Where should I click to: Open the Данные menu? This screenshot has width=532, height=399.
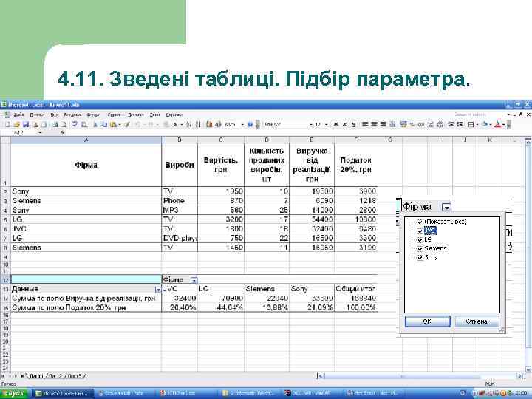point(136,115)
